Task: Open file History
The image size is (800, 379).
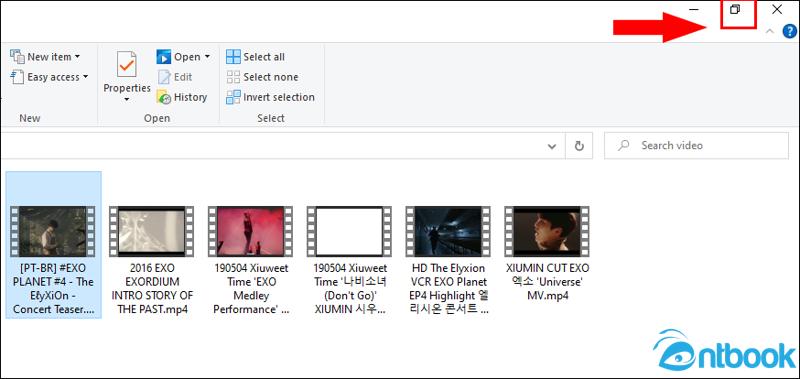Action: (182, 97)
